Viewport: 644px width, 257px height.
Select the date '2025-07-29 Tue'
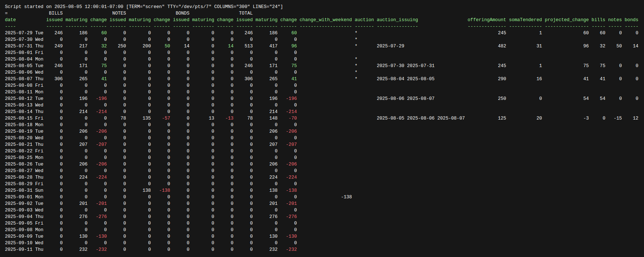coord(24,33)
